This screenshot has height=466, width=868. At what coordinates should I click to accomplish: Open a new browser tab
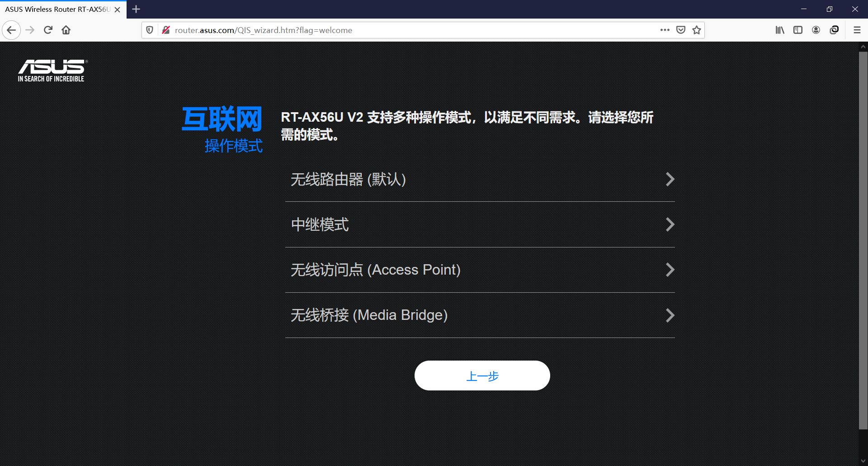136,9
